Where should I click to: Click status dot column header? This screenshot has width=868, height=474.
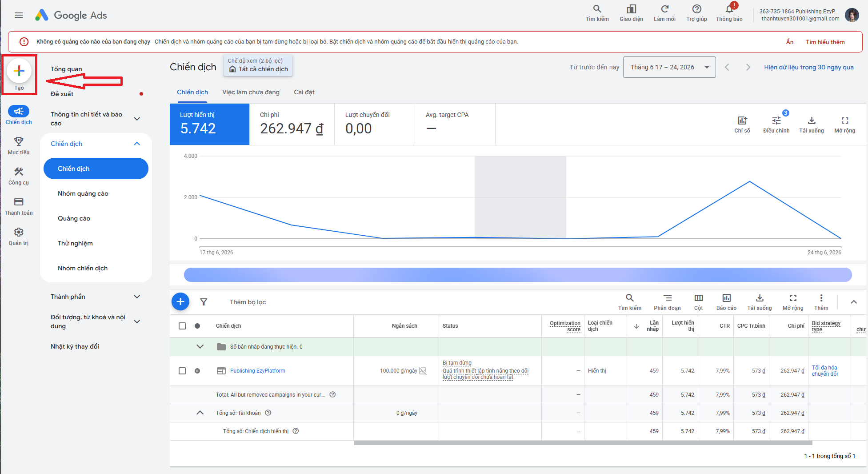pyautogui.click(x=197, y=326)
